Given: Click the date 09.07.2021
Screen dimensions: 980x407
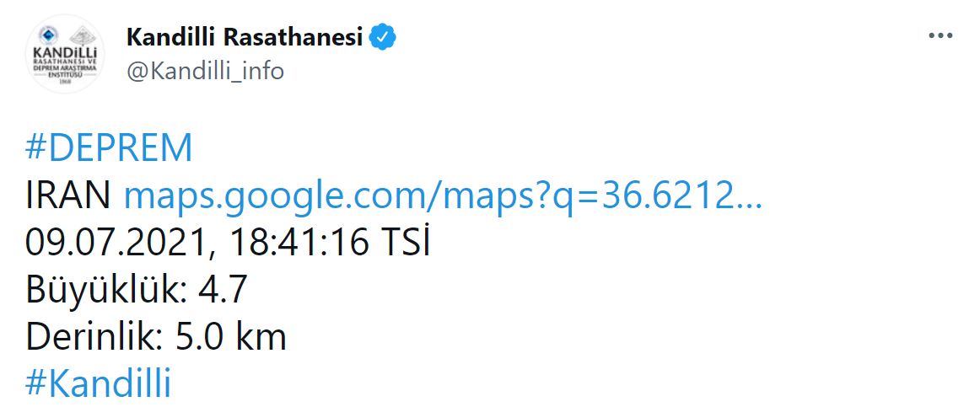Looking at the screenshot, I should tap(113, 244).
